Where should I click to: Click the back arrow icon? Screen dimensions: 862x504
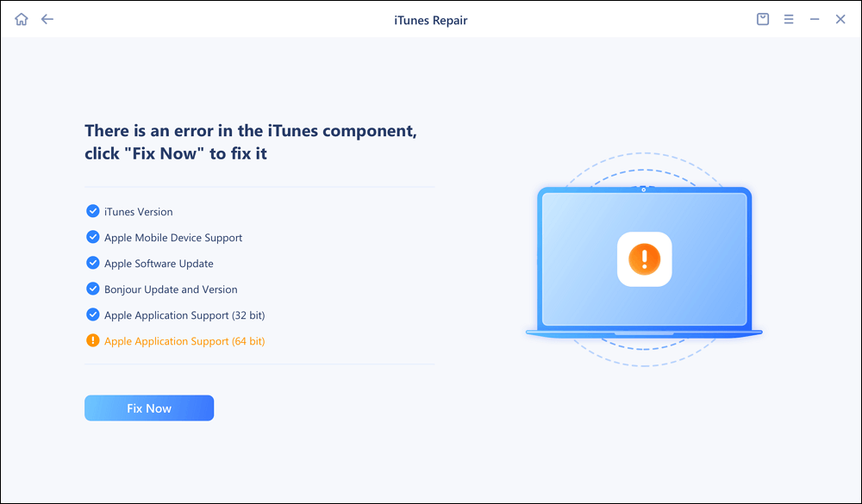click(x=47, y=19)
